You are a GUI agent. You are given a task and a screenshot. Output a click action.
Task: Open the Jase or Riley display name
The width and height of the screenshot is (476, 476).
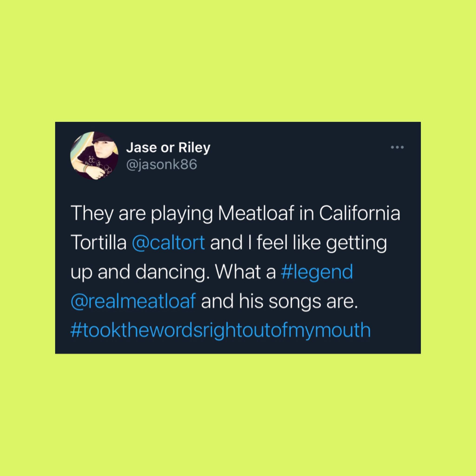tap(168, 148)
